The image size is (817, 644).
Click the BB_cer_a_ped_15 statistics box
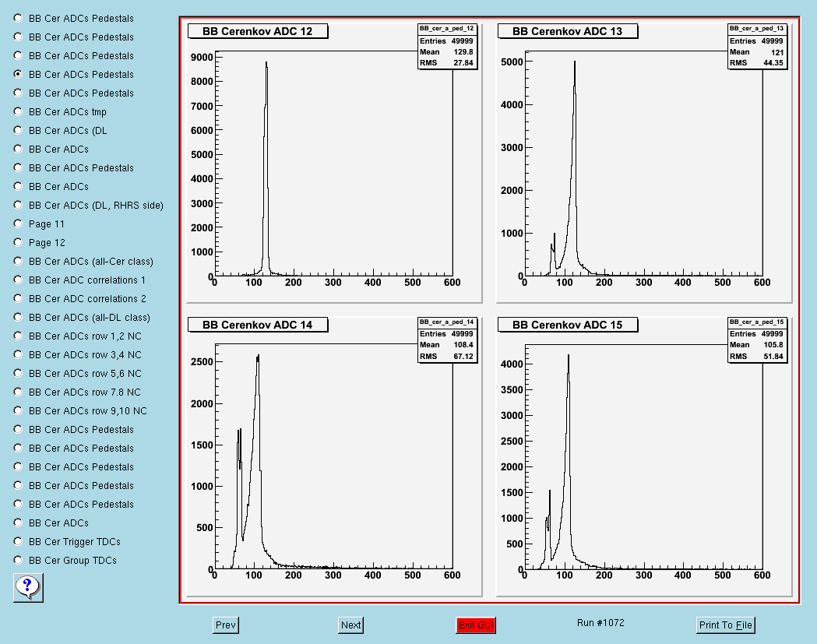point(757,340)
